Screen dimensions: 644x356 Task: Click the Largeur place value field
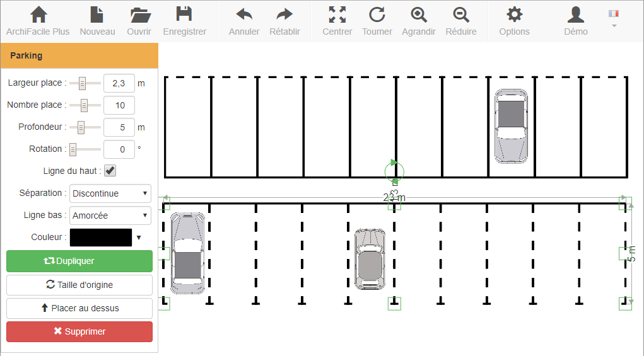coord(119,83)
